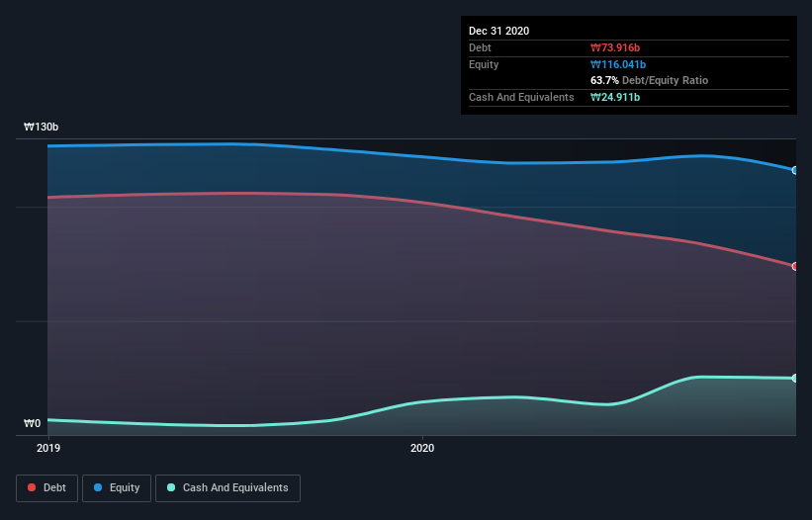The width and height of the screenshot is (812, 520).
Task: Select the Cash And Equivalents end data point
Action: click(x=795, y=379)
